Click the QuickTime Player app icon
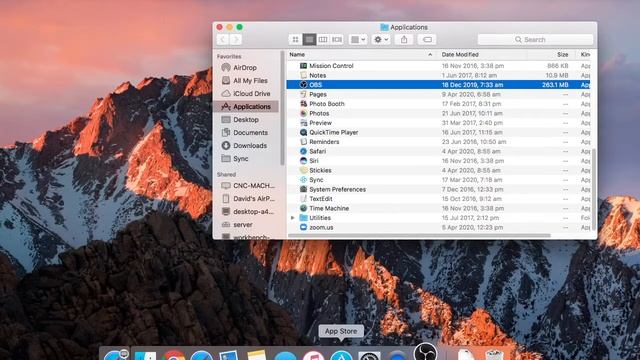Screen dimensions: 640x360 [303, 132]
